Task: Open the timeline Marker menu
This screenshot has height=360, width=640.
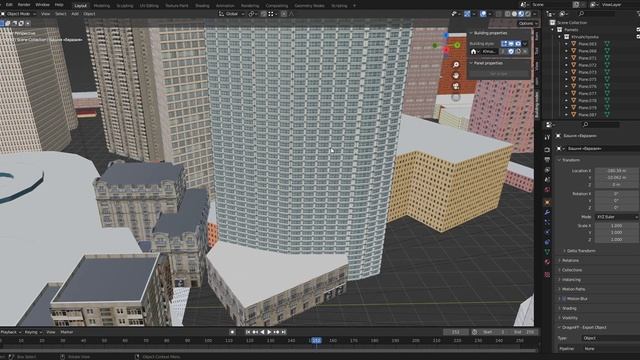Action: (x=67, y=332)
